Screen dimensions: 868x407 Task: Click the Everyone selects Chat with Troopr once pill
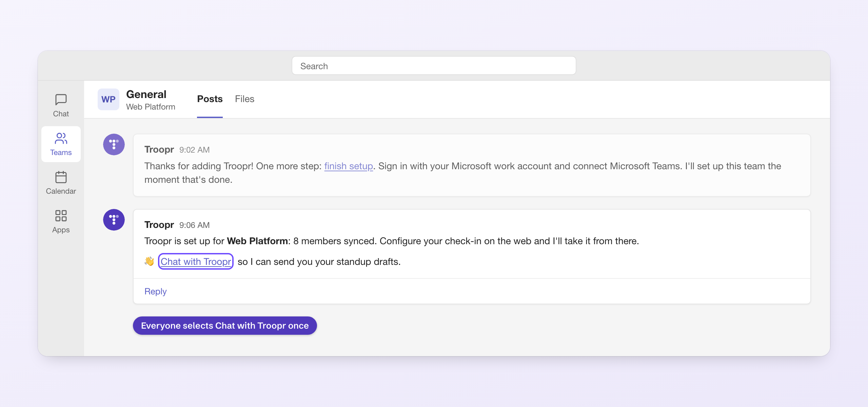click(x=225, y=326)
